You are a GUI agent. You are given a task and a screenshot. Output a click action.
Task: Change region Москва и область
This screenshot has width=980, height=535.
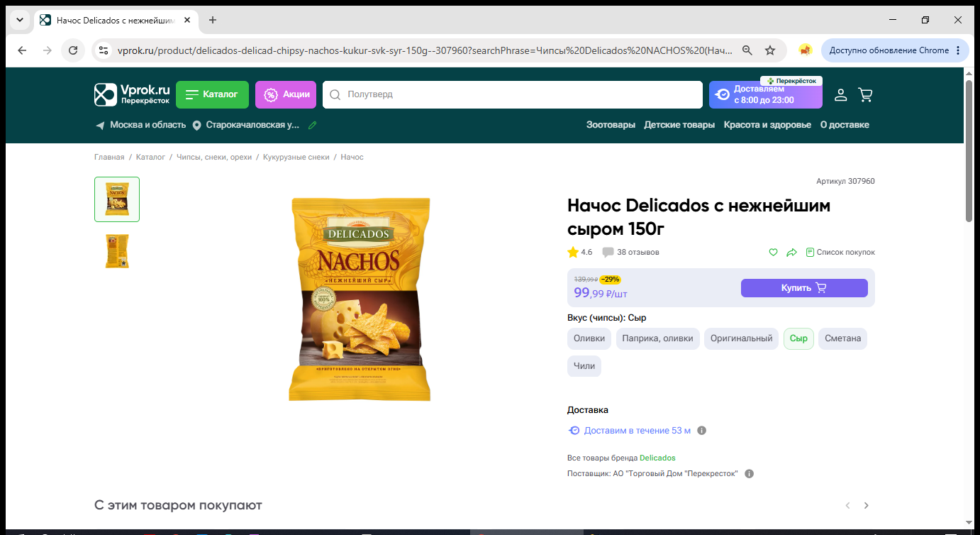point(140,125)
